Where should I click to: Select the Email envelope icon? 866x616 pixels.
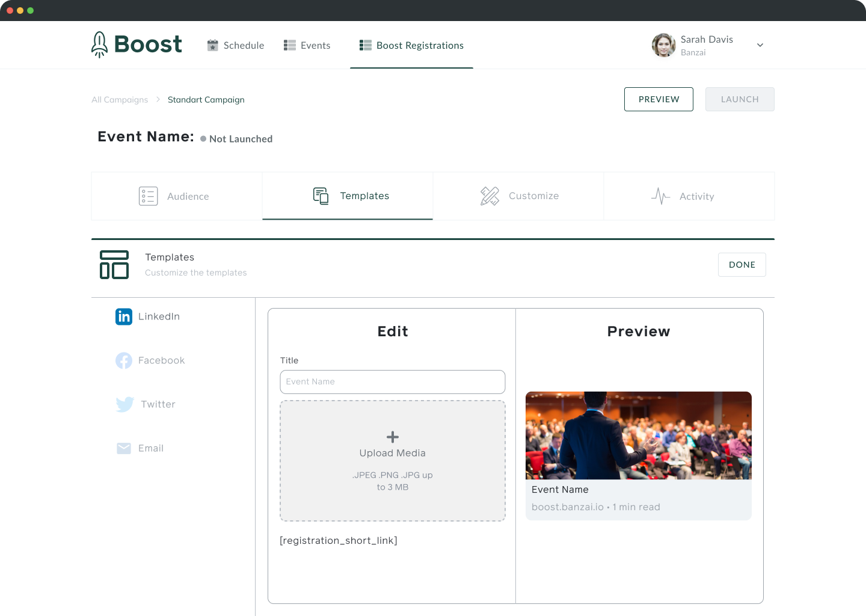(124, 448)
